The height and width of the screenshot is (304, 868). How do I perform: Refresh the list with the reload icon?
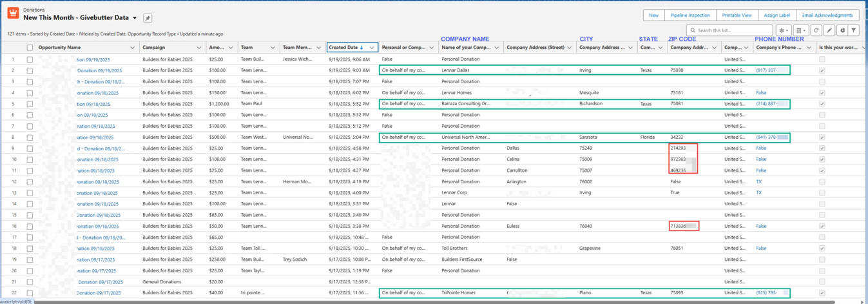pos(816,30)
